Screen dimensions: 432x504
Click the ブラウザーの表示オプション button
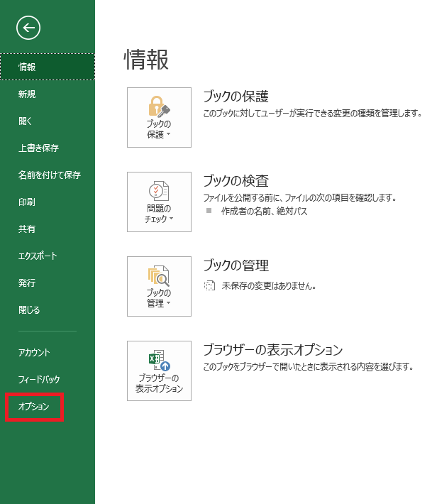pos(159,371)
